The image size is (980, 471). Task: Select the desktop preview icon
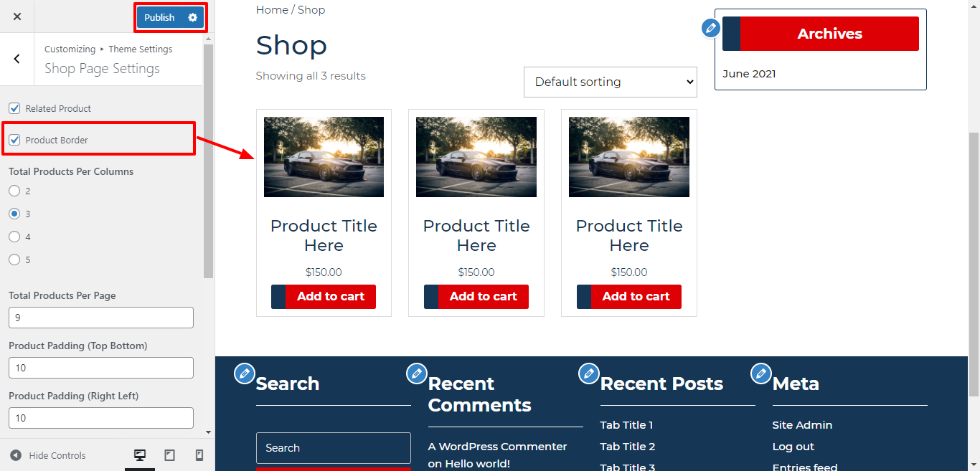pos(140,455)
